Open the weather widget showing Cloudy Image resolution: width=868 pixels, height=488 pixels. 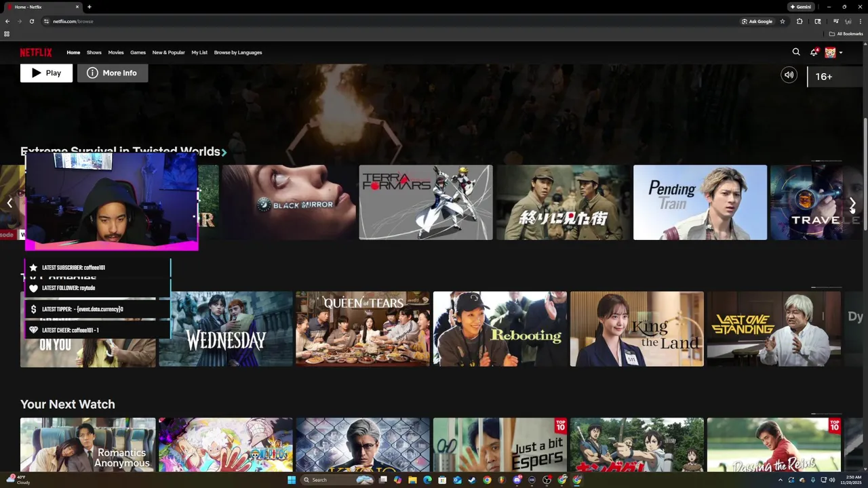(x=17, y=480)
